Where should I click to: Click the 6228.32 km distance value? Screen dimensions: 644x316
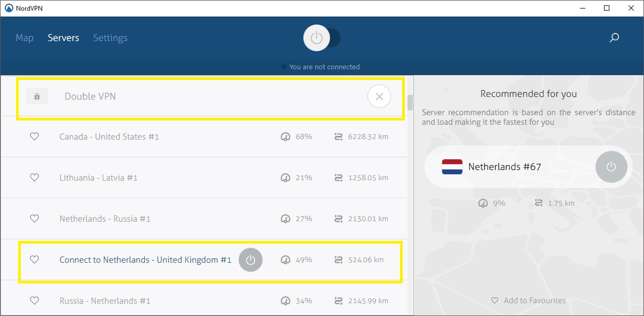(x=368, y=137)
